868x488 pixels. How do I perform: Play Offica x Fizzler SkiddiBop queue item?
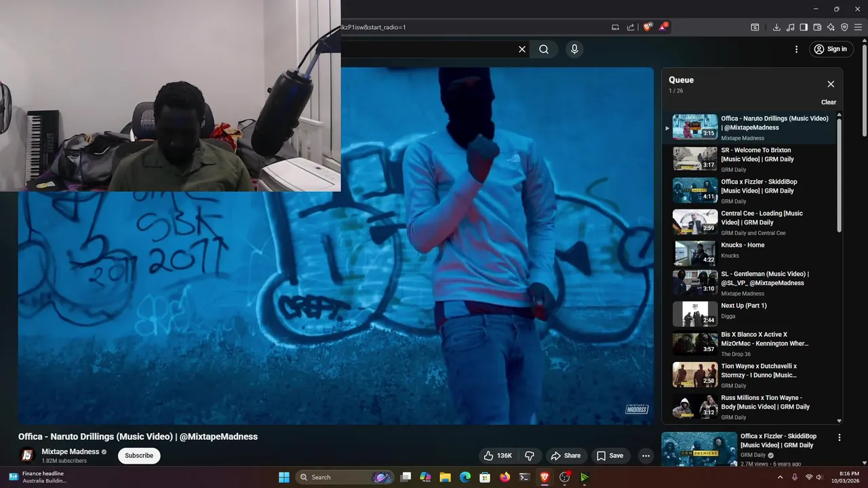[749, 191]
